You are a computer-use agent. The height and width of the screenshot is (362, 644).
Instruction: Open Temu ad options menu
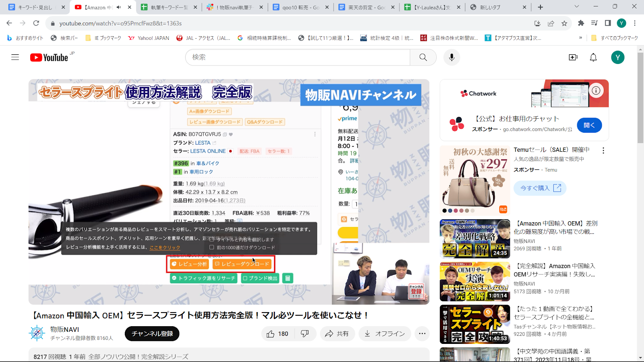[x=603, y=150]
